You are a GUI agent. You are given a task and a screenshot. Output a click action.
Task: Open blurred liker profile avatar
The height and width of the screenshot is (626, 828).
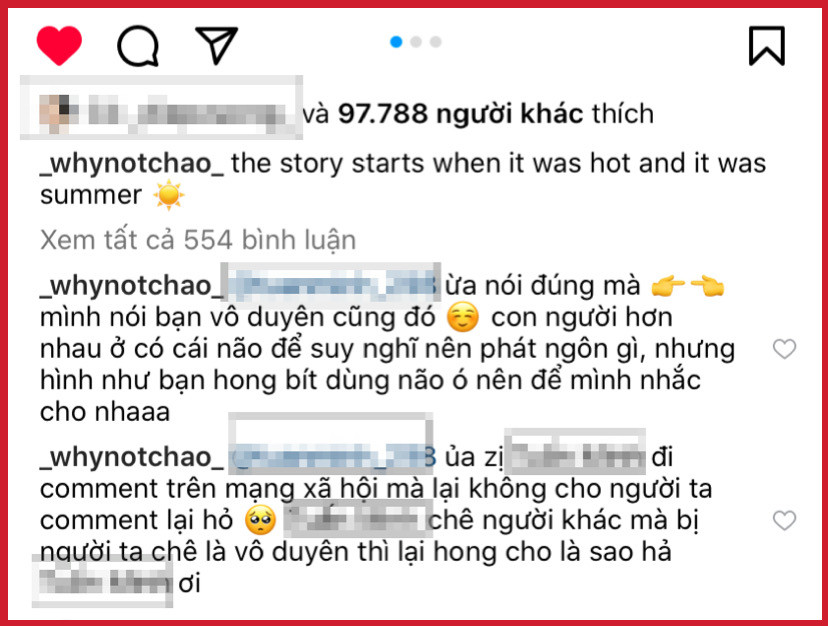click(x=54, y=113)
